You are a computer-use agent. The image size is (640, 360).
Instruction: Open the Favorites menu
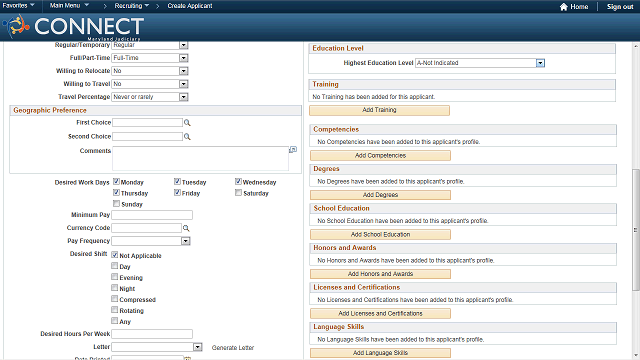18,6
